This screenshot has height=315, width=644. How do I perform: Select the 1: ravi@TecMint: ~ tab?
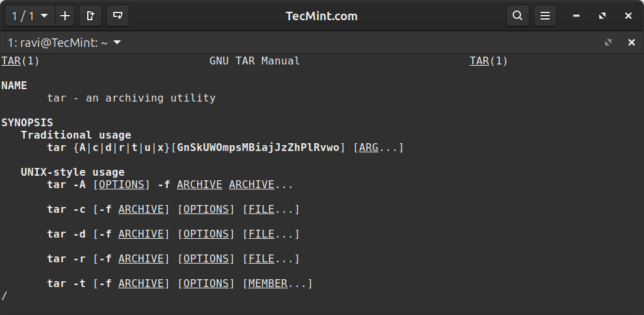pyautogui.click(x=57, y=43)
